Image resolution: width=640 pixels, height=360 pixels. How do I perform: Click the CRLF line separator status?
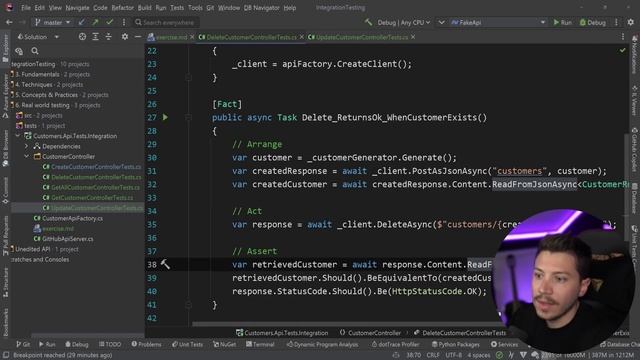[433, 355]
